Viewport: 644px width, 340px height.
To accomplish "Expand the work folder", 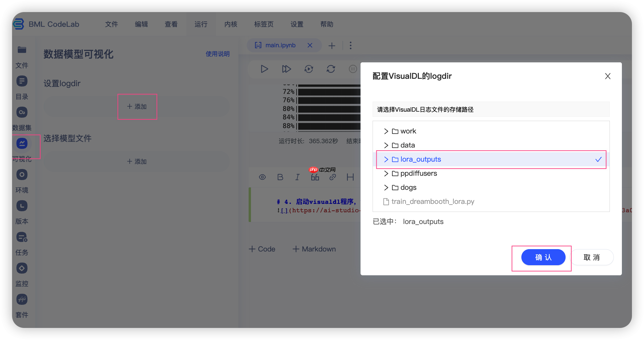I will pos(386,131).
